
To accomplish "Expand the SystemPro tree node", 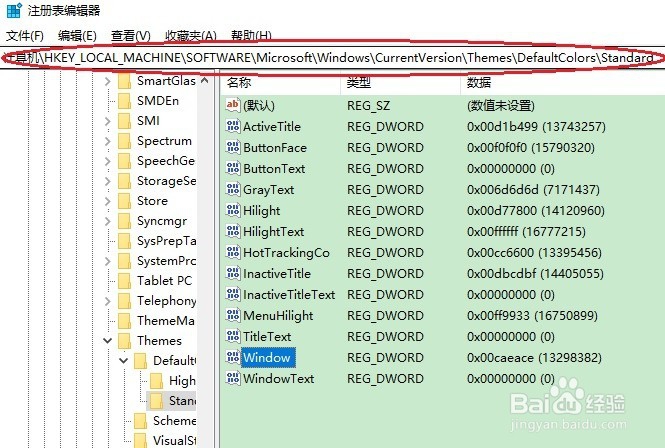I will 108,261.
